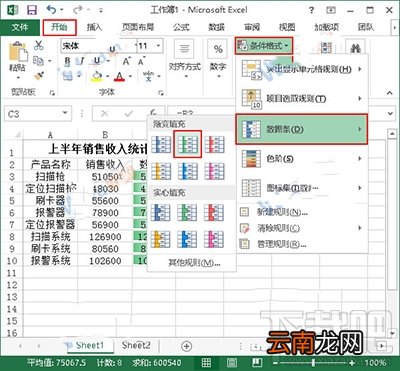Decrease font size with small A icon
Image resolution: width=400 pixels, height=371 pixels.
[141, 61]
